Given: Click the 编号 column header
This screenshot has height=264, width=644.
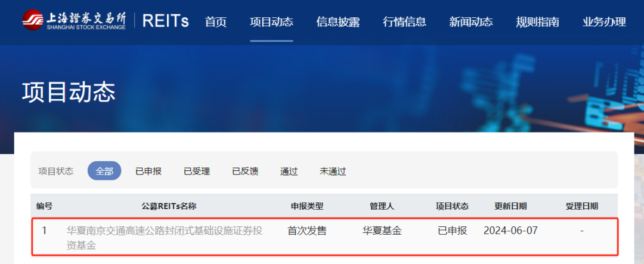Looking at the screenshot, I should (44, 206).
